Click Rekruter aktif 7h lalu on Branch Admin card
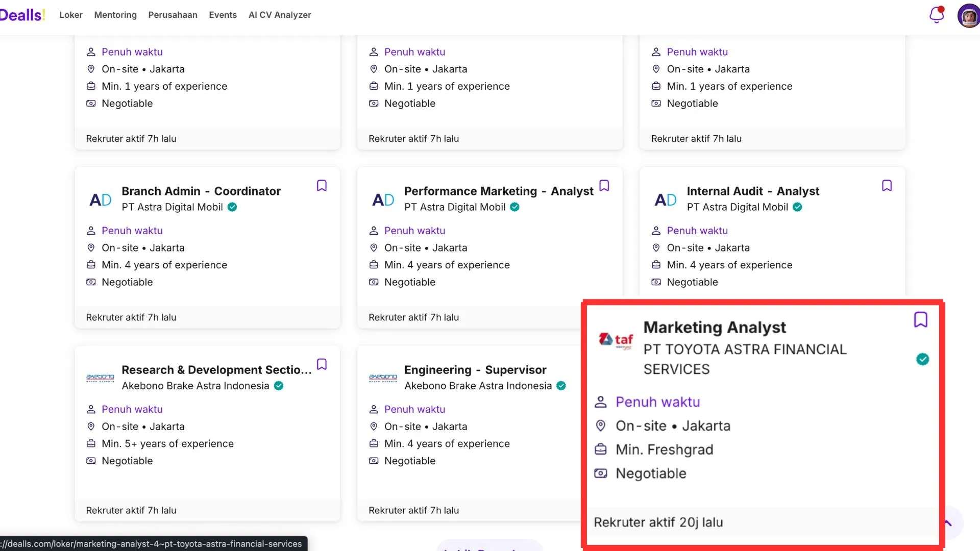This screenshot has height=551, width=980. click(131, 317)
